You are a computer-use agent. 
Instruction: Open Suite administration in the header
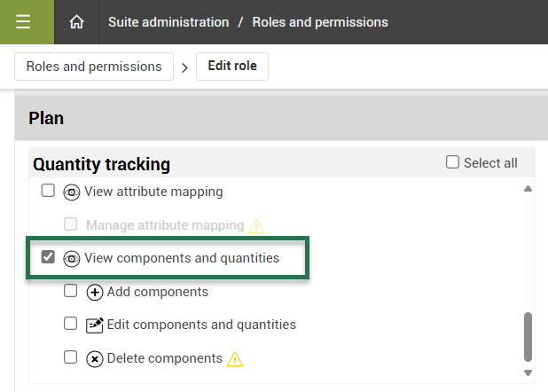click(x=168, y=22)
